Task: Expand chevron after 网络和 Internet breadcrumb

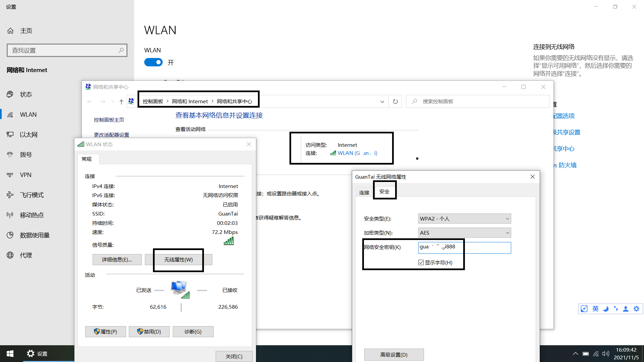Action: click(x=212, y=101)
